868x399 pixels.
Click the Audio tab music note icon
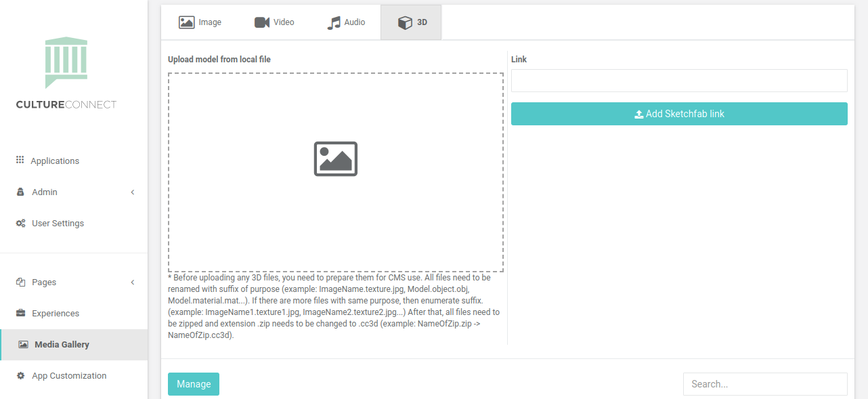[334, 22]
